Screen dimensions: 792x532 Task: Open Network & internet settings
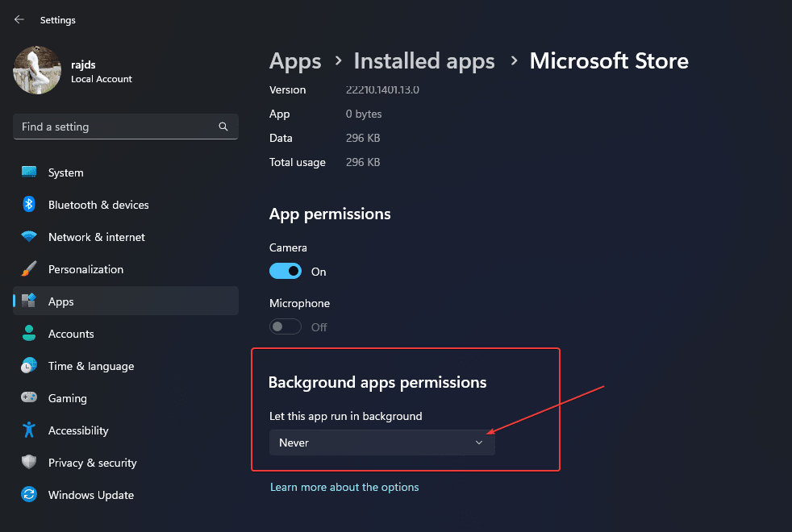click(96, 237)
